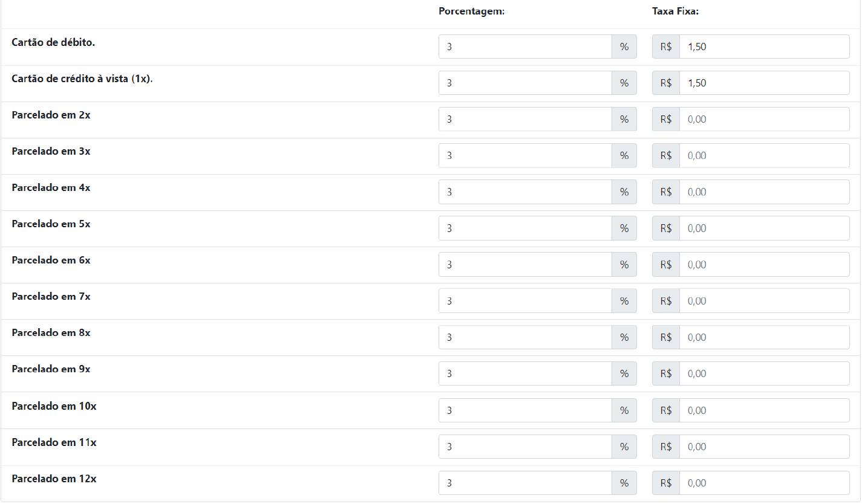This screenshot has width=862, height=504.
Task: Click percentage field for Parcelado em 11x
Action: click(525, 447)
